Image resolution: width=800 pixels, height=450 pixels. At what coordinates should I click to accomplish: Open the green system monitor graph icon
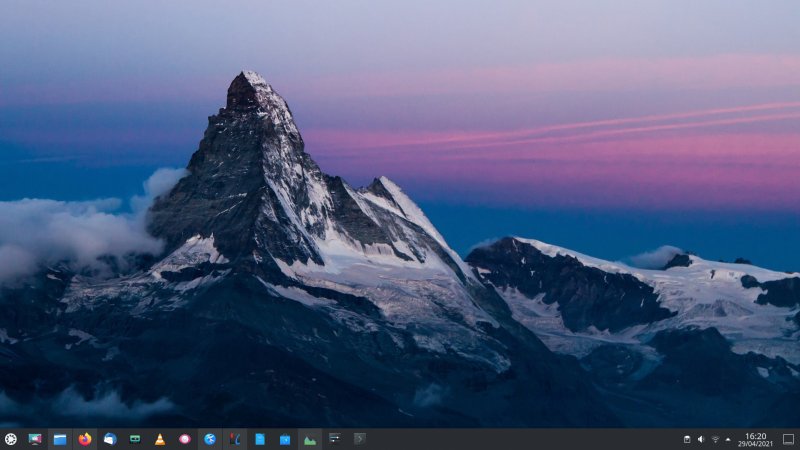click(310, 439)
